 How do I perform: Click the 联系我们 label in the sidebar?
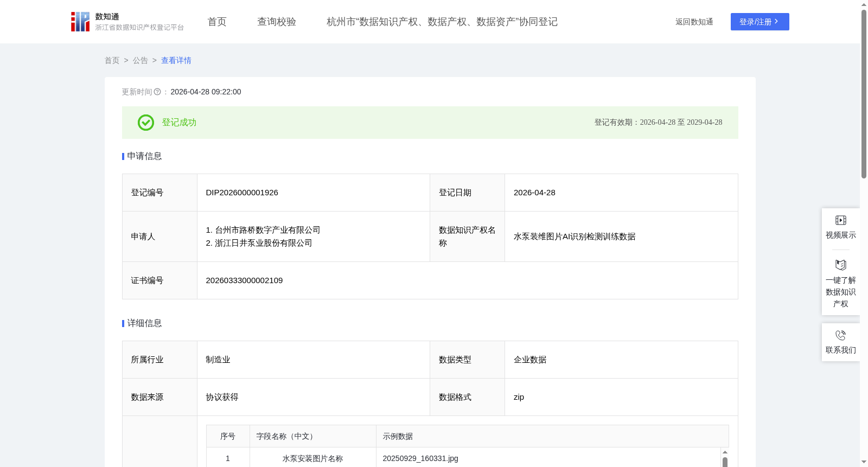[841, 350]
